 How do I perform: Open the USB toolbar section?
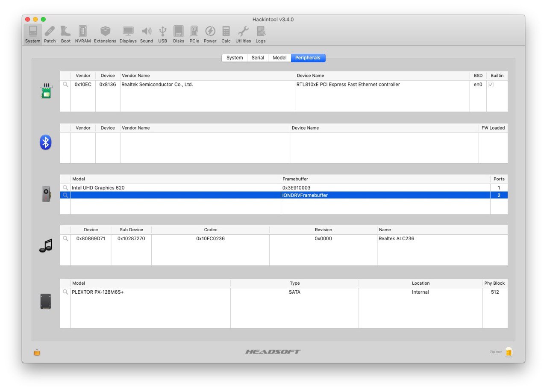[x=163, y=35]
